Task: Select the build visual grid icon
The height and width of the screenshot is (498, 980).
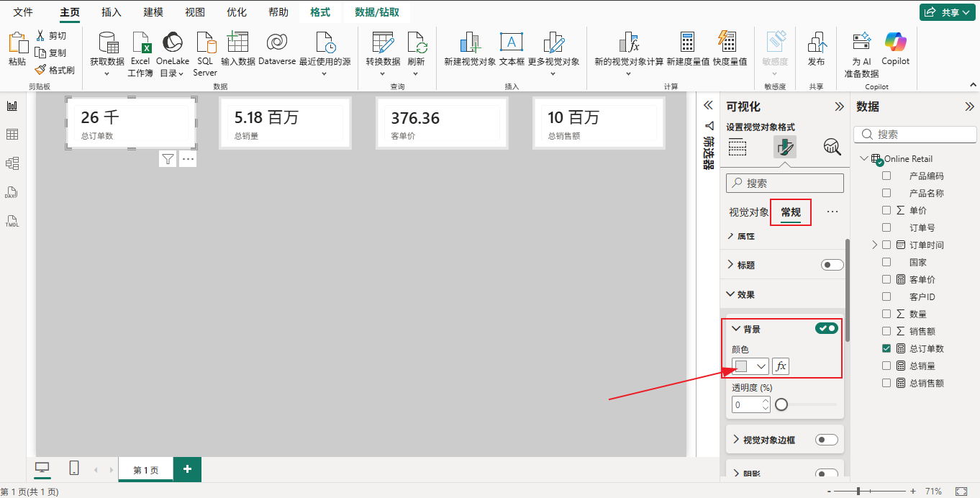Action: (x=738, y=147)
